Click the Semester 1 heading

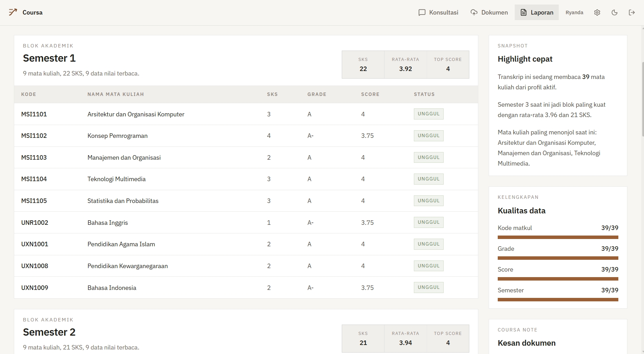(x=49, y=58)
